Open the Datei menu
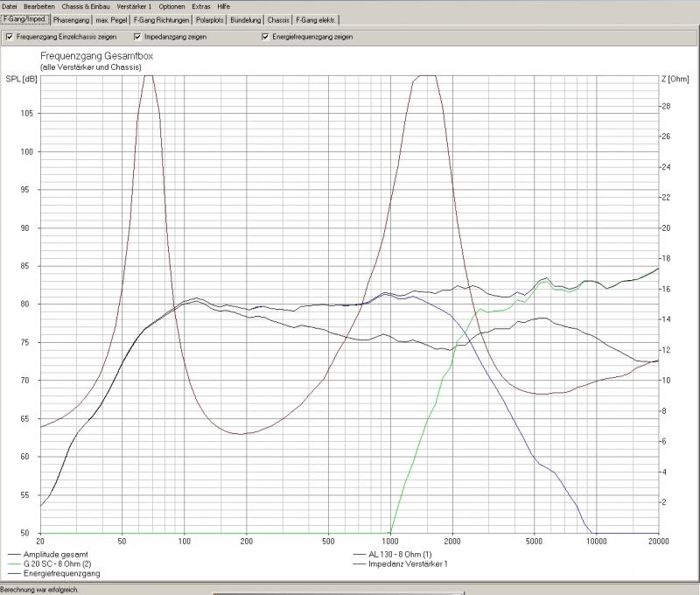Screen dimensions: 700x595 (10, 6)
